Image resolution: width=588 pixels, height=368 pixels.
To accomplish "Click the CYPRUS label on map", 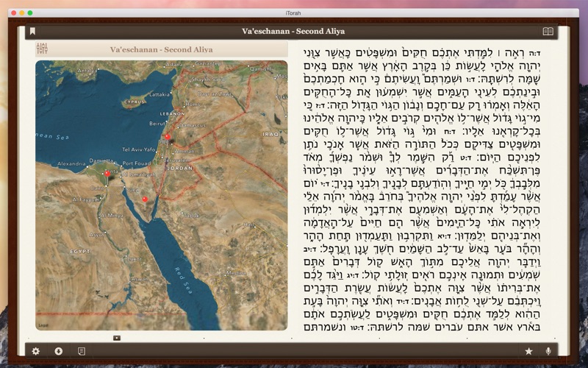I will point(135,102).
